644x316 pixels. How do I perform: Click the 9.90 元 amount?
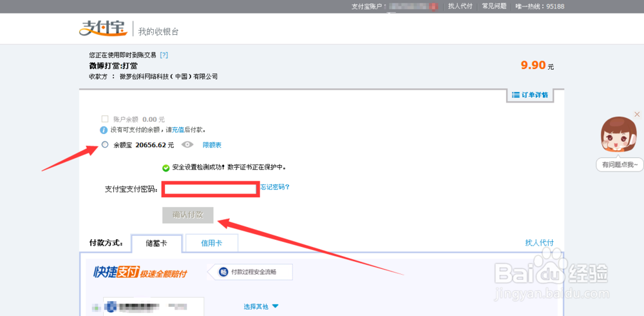537,65
